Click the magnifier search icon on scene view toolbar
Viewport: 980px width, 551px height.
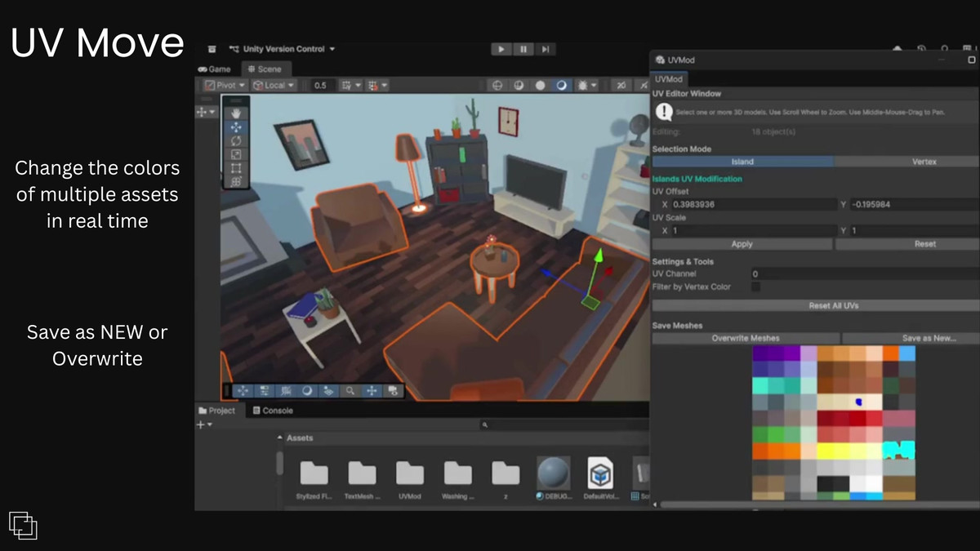tap(350, 391)
